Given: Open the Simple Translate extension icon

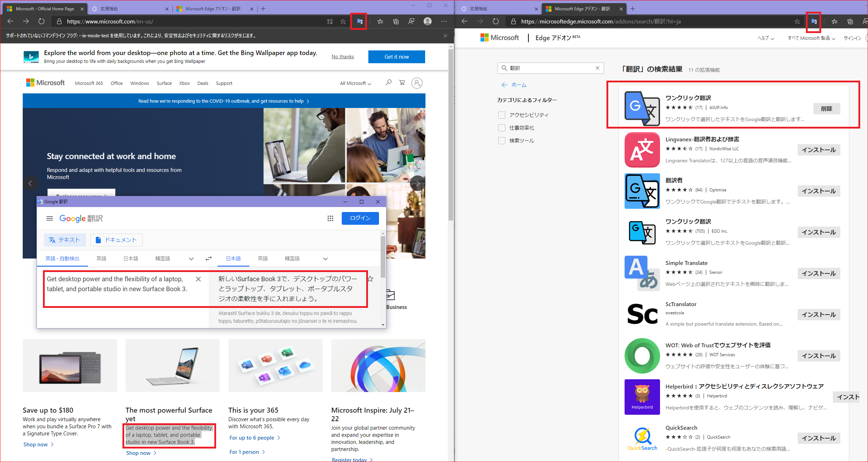Looking at the screenshot, I should click(642, 273).
